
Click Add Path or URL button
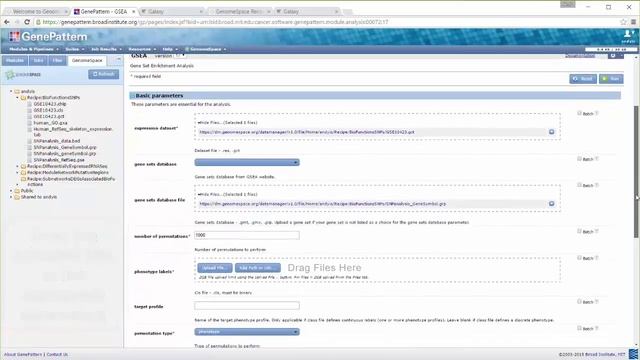pyautogui.click(x=258, y=268)
